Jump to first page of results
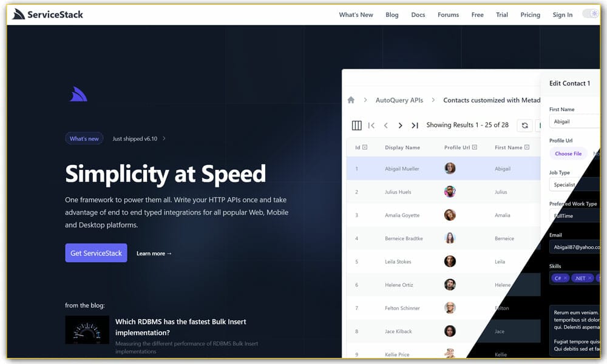607x364 pixels. (371, 126)
